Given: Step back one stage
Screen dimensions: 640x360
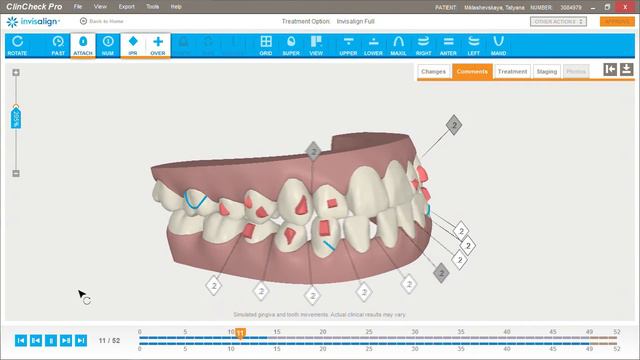Looking at the screenshot, I should click(x=36, y=340).
